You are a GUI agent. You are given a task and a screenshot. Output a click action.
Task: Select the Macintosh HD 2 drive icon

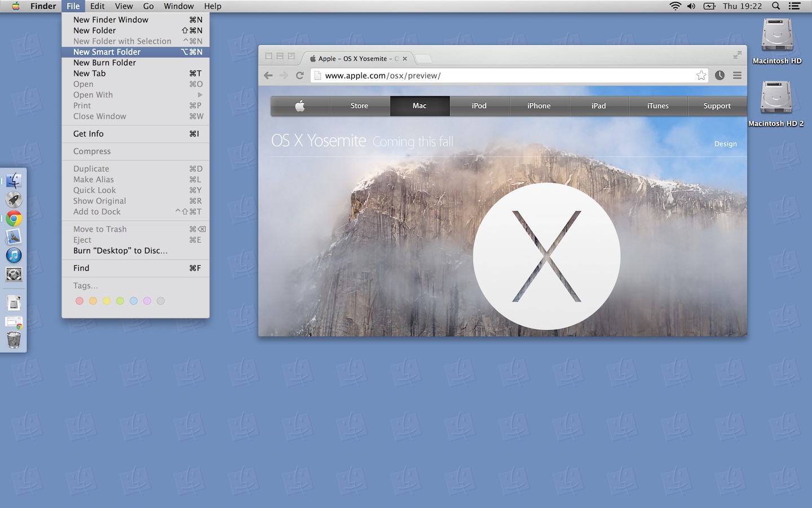(x=776, y=97)
